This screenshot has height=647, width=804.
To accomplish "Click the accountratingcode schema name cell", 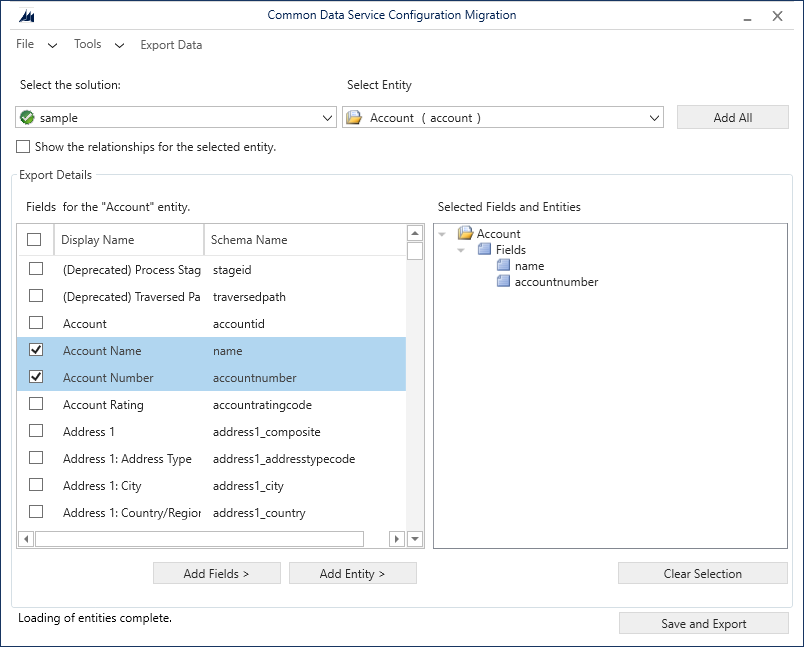I will [262, 405].
